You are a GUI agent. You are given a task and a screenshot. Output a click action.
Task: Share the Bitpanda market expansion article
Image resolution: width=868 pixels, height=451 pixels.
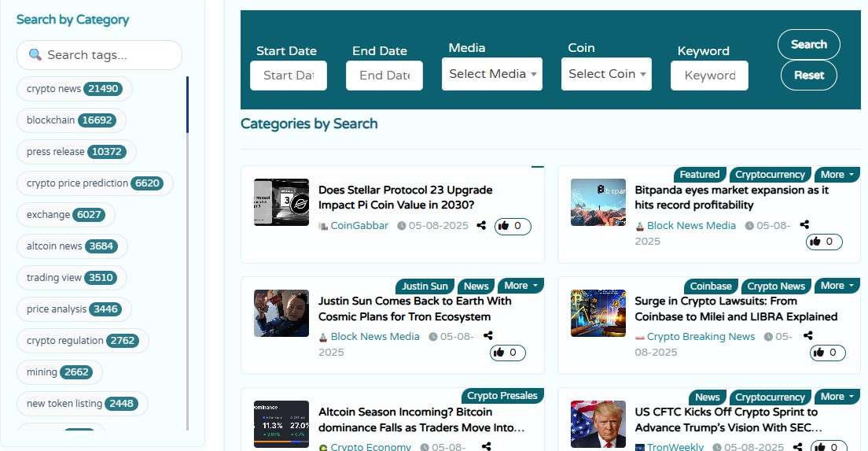pyautogui.click(x=804, y=224)
